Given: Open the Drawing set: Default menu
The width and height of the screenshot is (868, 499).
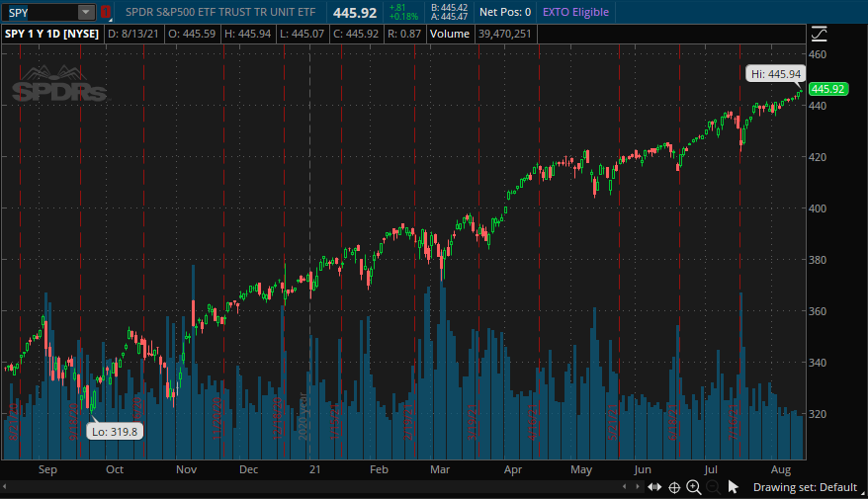Looking at the screenshot, I should [x=805, y=487].
